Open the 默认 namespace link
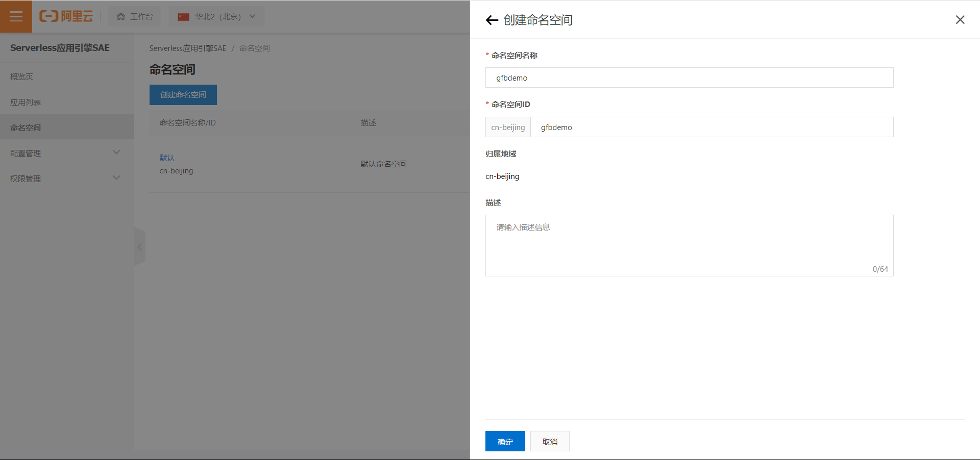The width and height of the screenshot is (980, 460). point(167,158)
